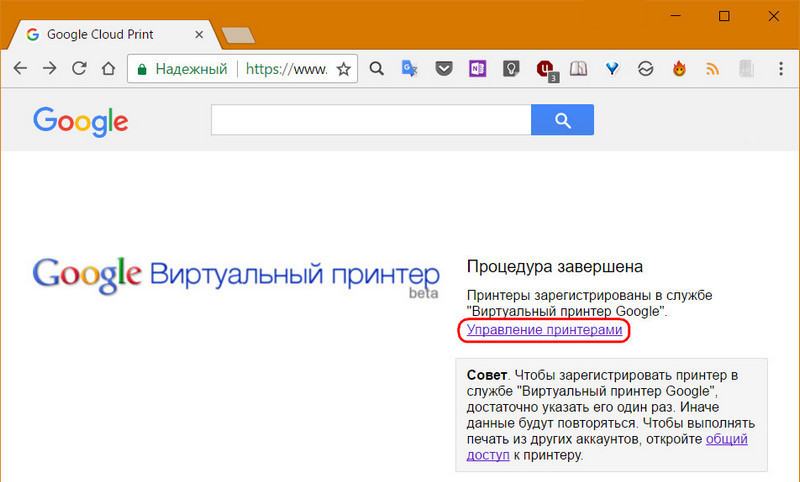Image resolution: width=800 pixels, height=482 pixels.
Task: Open the uBlock Origin extension
Action: pyautogui.click(x=546, y=69)
